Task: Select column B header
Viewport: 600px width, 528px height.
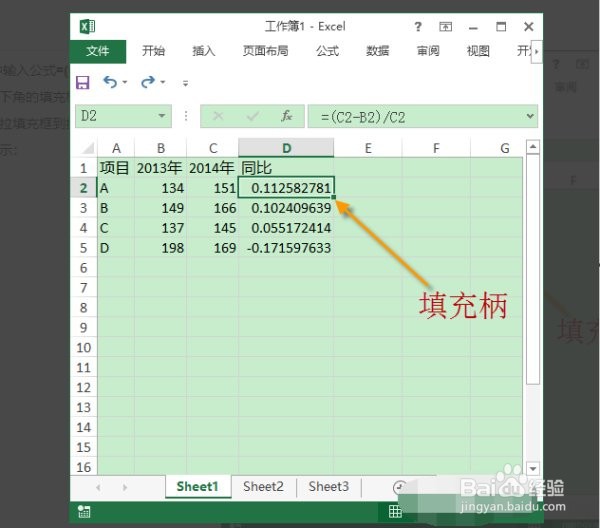Action: 161,148
